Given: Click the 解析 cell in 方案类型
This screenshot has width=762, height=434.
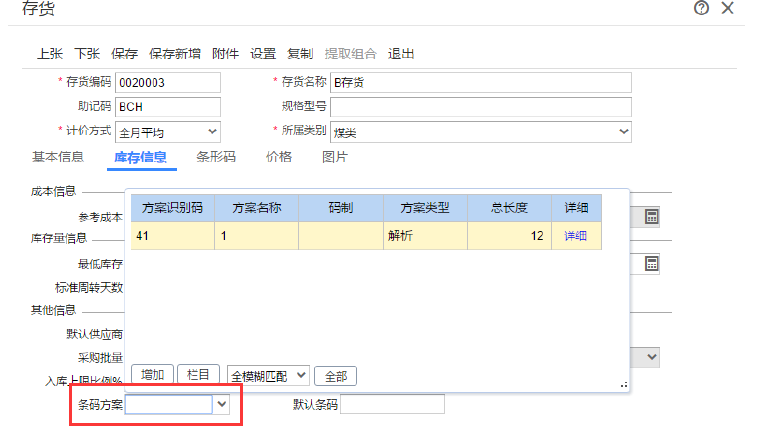Looking at the screenshot, I should 425,236.
